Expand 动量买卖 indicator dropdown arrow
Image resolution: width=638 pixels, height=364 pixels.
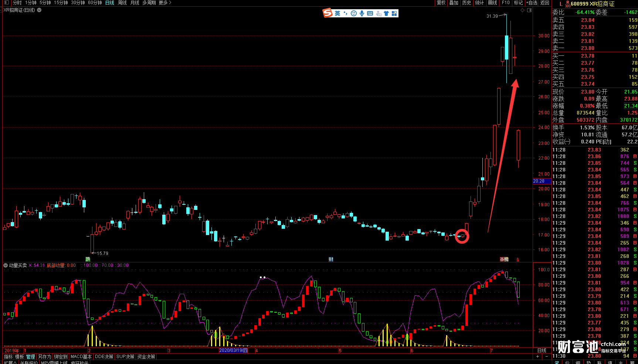[6, 265]
